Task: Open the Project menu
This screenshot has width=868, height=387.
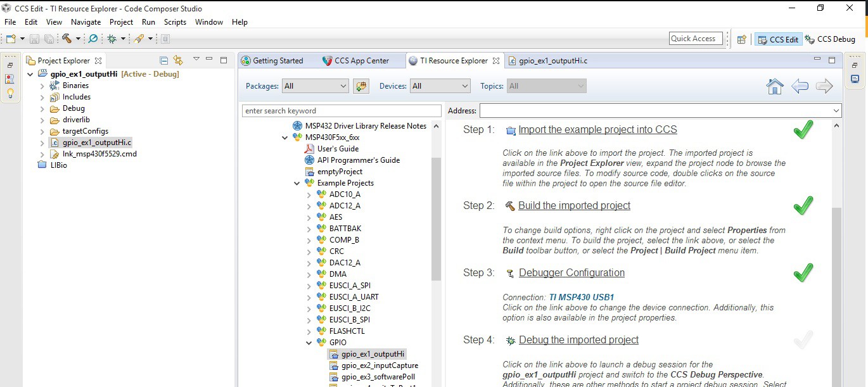Action: tap(121, 22)
